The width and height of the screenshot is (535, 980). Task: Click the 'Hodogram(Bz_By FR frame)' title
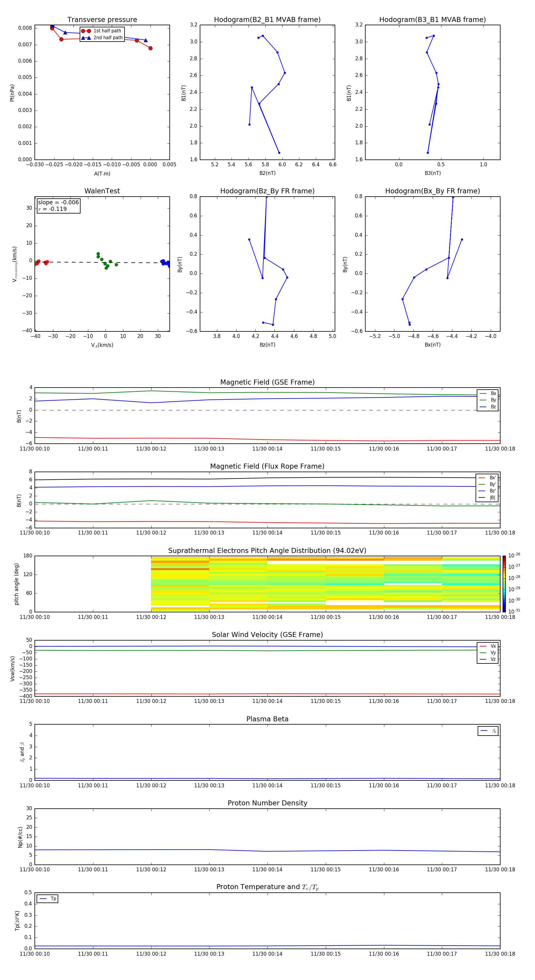click(x=267, y=191)
